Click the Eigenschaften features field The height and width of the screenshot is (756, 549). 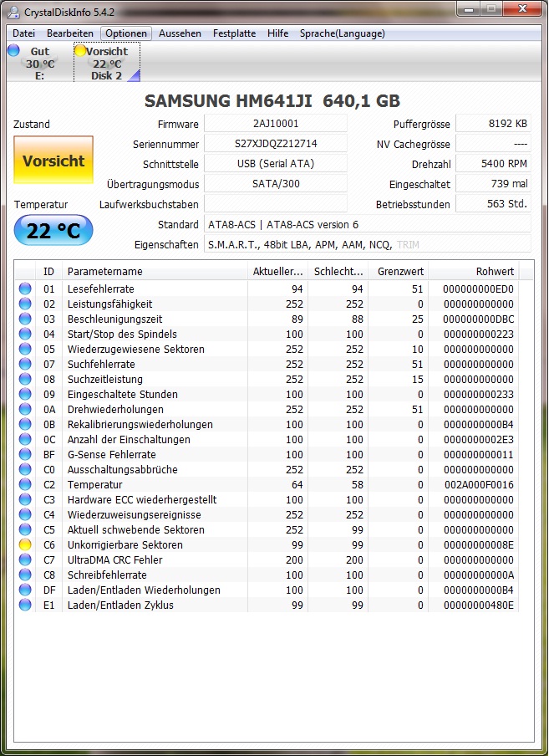tap(368, 244)
